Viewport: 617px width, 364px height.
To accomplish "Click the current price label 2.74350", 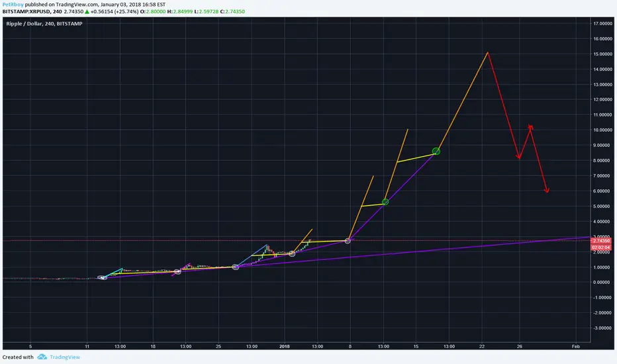I will click(601, 240).
